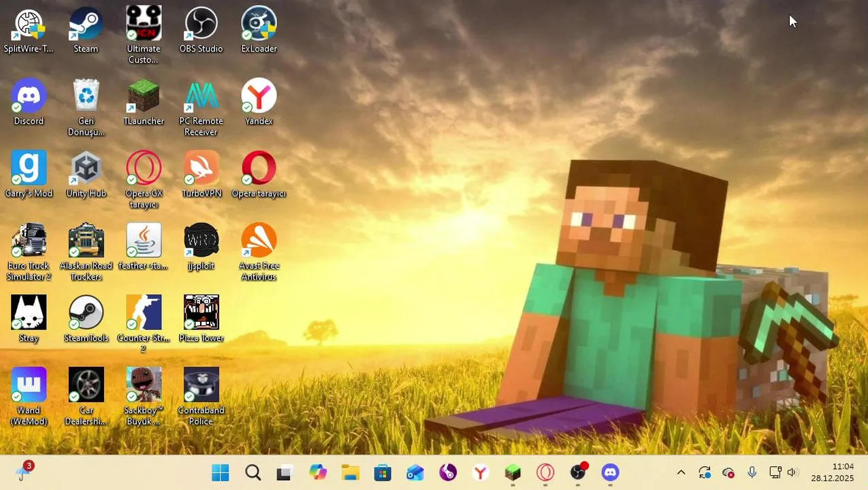Switch to the Minecraft block taskbar app

pyautogui.click(x=513, y=472)
